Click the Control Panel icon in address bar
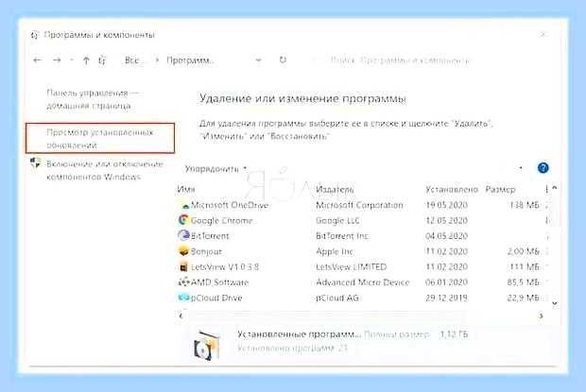This screenshot has width=586, height=392. (x=102, y=60)
